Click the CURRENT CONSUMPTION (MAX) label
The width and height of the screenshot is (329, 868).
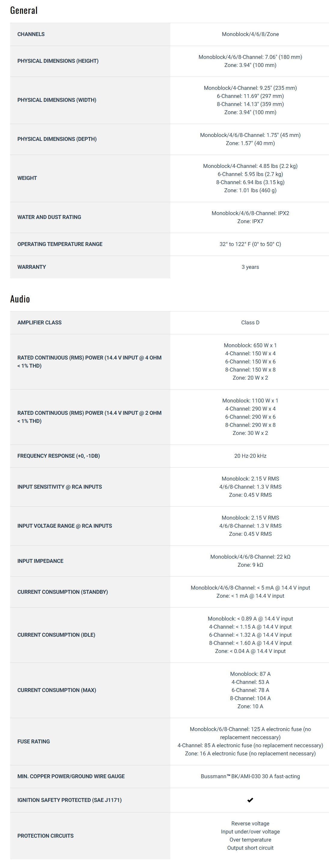tap(56, 690)
